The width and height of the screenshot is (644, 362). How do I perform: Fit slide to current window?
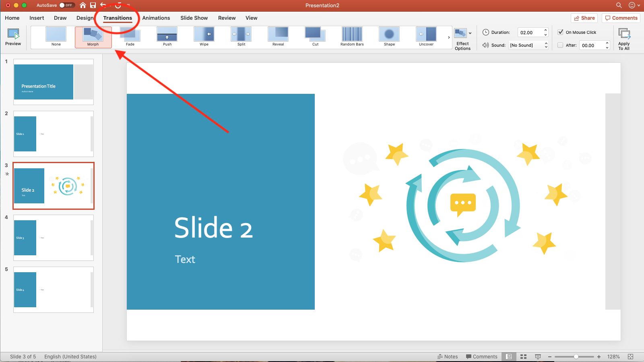tap(631, 357)
